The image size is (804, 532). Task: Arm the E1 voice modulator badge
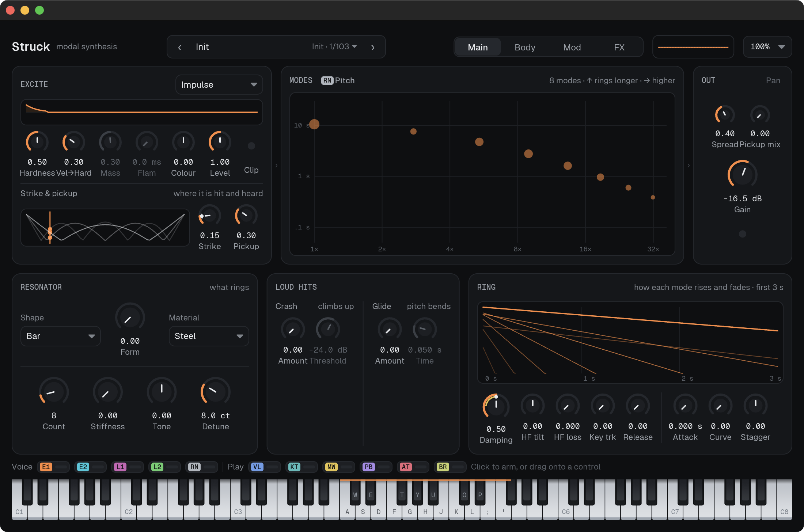coord(46,467)
